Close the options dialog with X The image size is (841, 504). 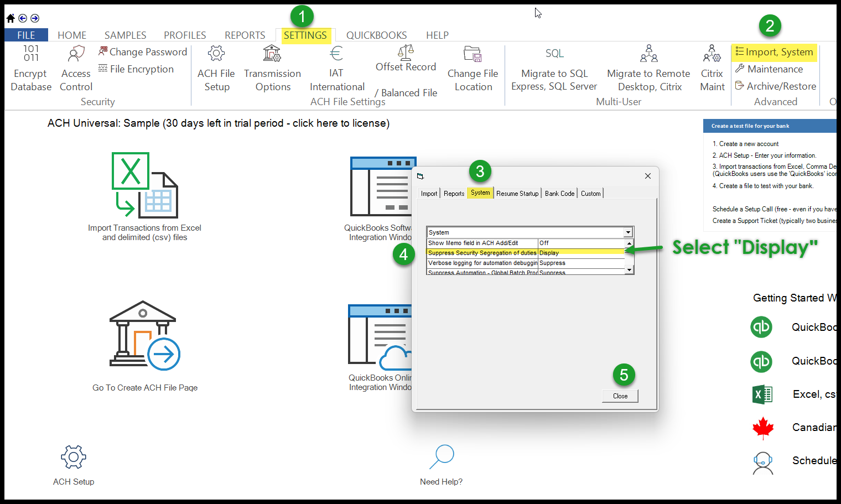click(648, 176)
